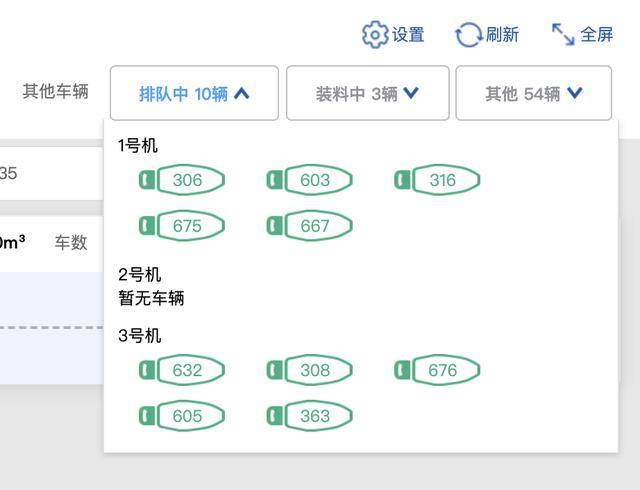640x490 pixels.
Task: Click the 设置 text label
Action: pos(408,35)
